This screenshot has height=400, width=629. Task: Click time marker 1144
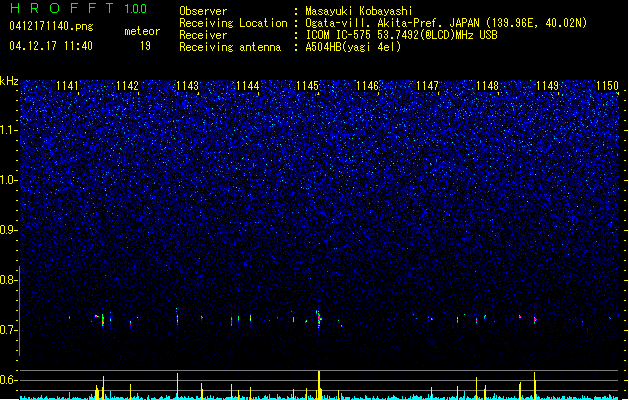[248, 86]
